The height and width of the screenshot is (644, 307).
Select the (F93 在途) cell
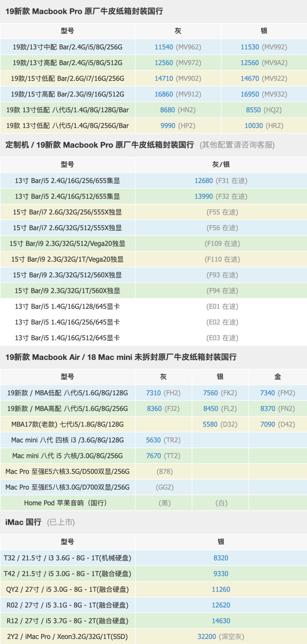tap(222, 275)
